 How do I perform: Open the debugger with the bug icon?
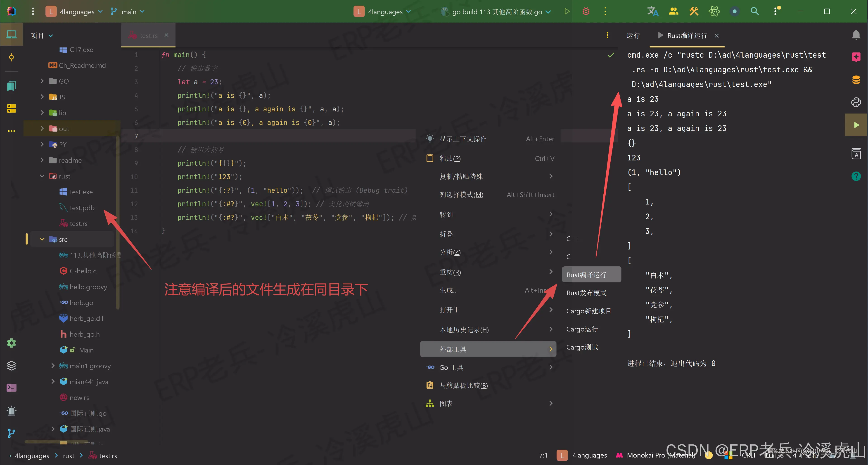pyautogui.click(x=586, y=11)
